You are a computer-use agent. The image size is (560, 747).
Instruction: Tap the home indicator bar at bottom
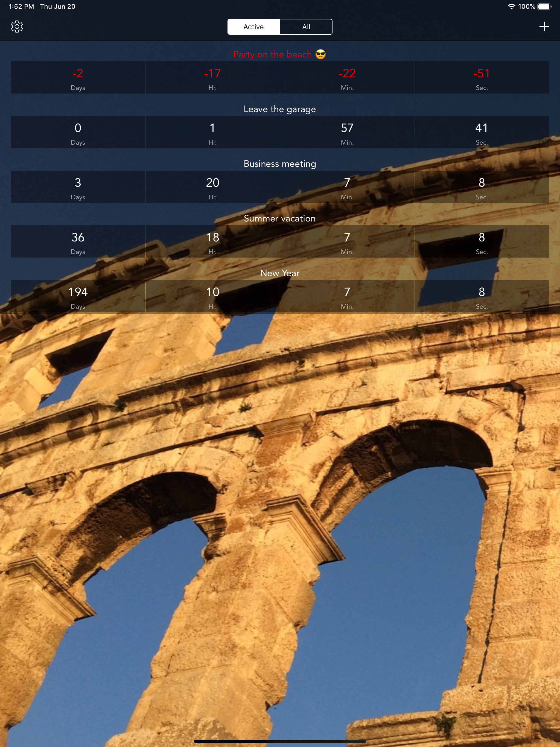click(280, 742)
